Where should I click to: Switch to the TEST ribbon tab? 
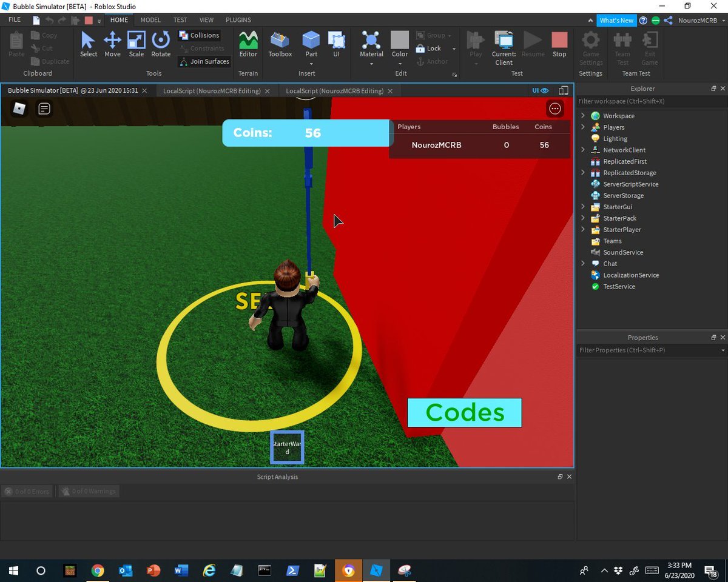tap(180, 20)
